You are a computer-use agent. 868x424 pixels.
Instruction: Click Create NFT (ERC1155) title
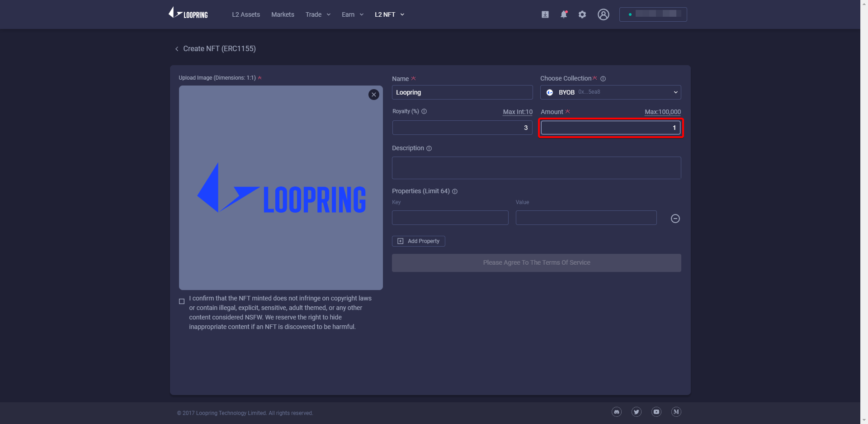click(219, 49)
